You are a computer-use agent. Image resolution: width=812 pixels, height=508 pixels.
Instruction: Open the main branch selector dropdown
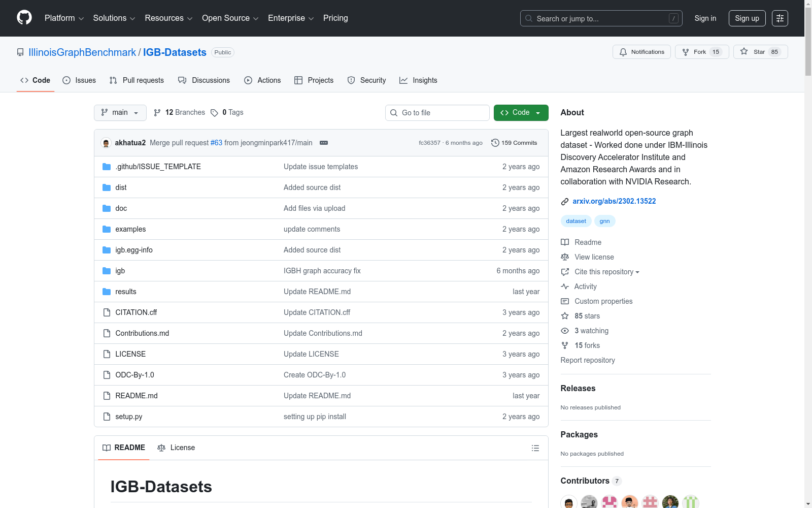pyautogui.click(x=120, y=113)
